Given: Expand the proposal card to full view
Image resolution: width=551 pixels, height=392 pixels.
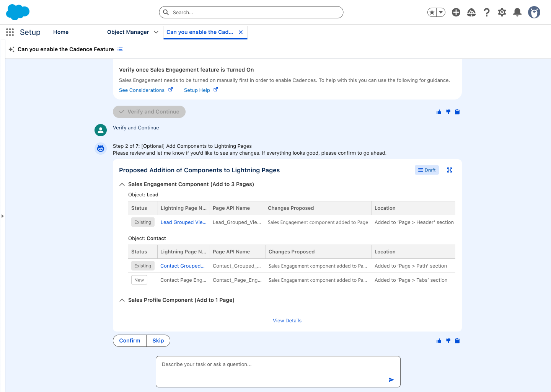Looking at the screenshot, I should pos(450,170).
